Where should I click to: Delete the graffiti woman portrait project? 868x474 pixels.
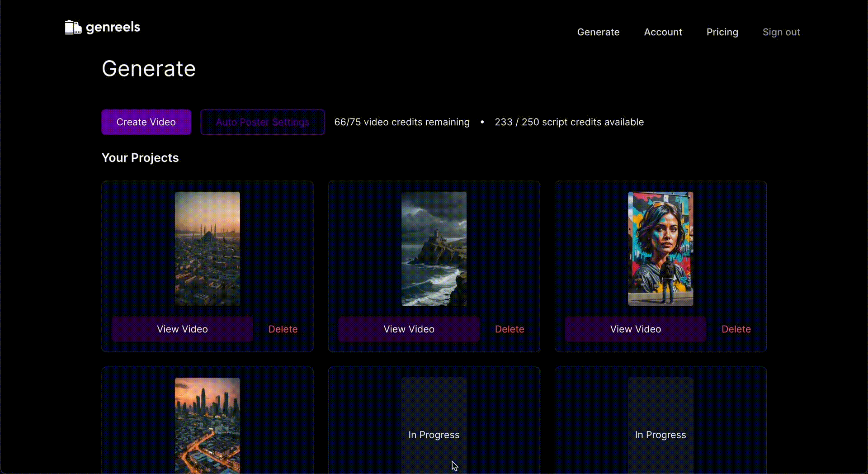(x=736, y=329)
